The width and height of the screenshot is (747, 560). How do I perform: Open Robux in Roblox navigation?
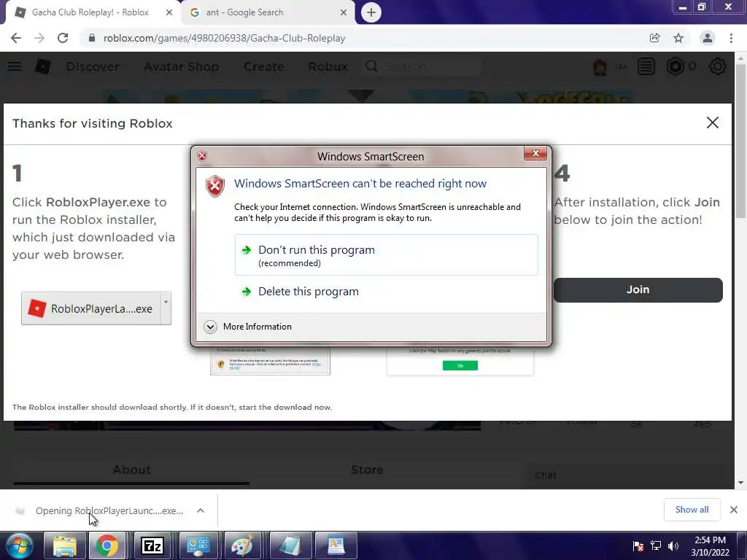pos(328,66)
